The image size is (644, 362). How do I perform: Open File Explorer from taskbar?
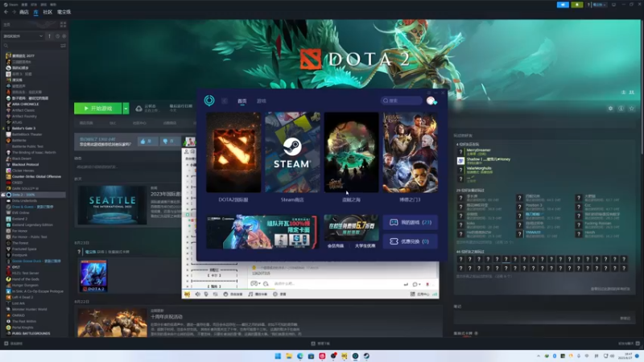pyautogui.click(x=289, y=356)
